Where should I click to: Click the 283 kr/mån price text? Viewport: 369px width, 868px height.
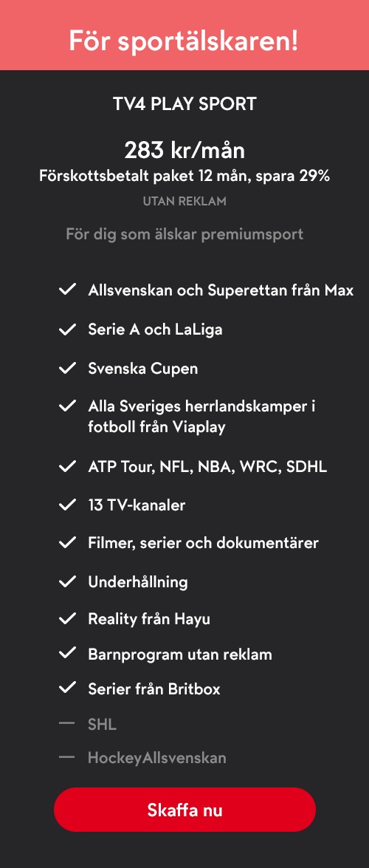184,151
